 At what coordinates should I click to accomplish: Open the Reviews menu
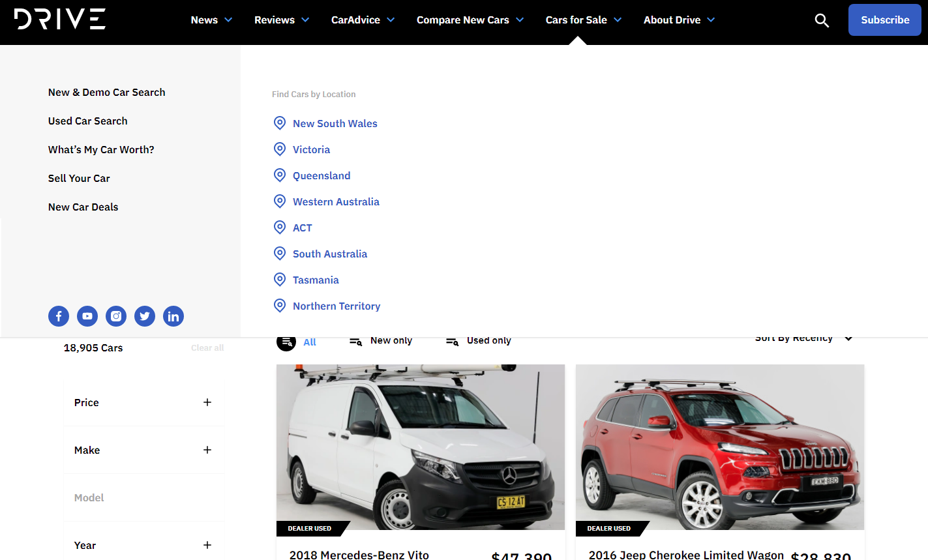(281, 20)
